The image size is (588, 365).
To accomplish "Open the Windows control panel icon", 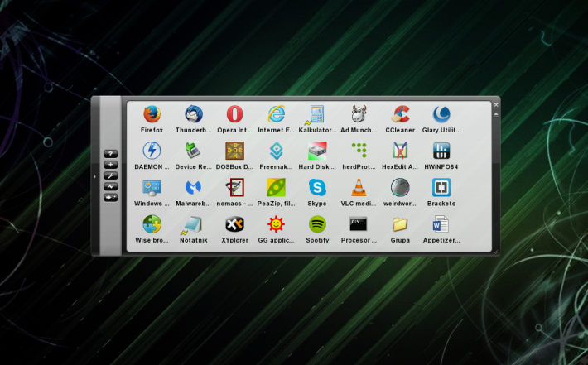I will [152, 187].
